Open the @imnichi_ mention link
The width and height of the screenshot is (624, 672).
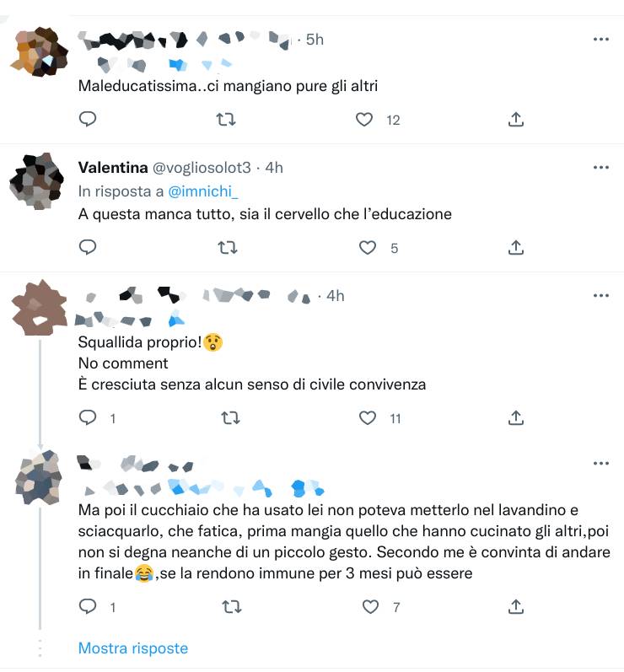pos(202,191)
